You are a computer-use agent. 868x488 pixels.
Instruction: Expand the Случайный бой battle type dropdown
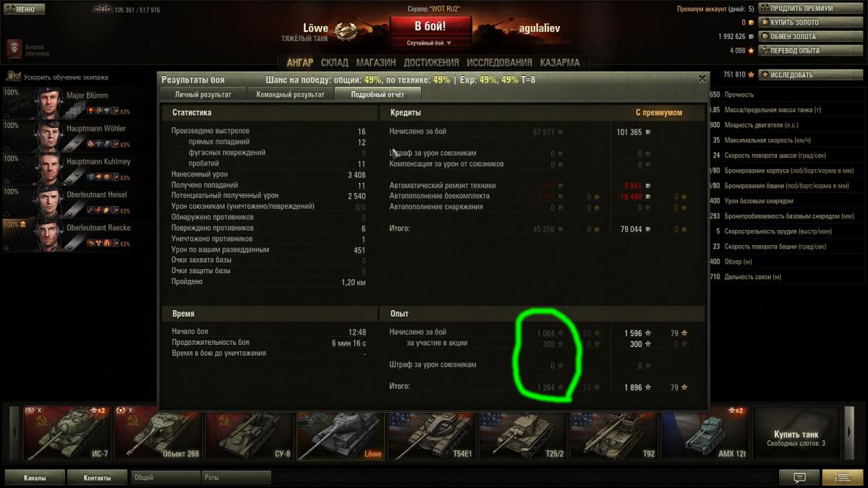point(429,43)
